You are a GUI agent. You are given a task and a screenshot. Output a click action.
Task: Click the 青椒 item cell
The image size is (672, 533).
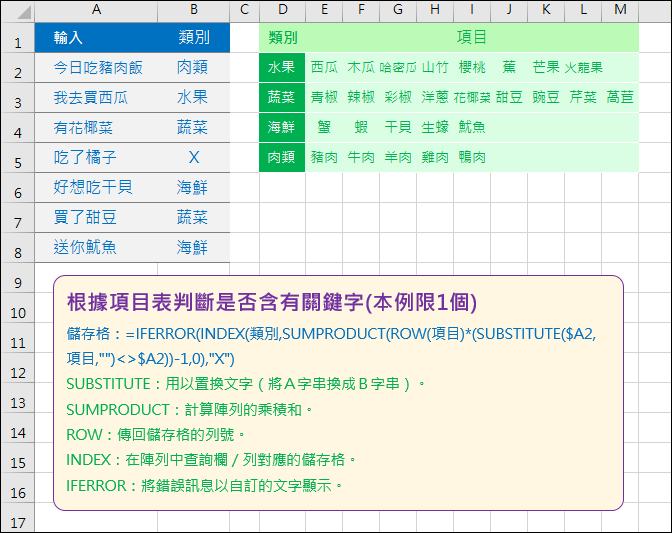pos(324,98)
